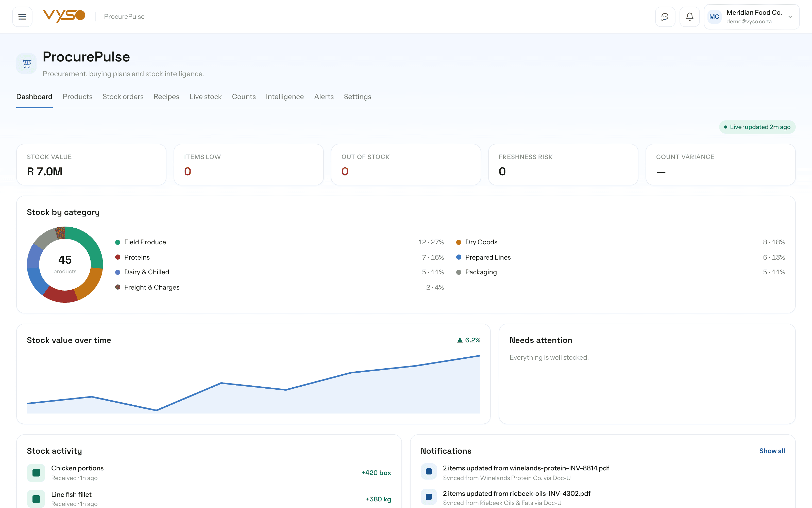The width and height of the screenshot is (812, 508).
Task: Click the 8 · 18% value for Dry Goods
Action: (x=774, y=242)
